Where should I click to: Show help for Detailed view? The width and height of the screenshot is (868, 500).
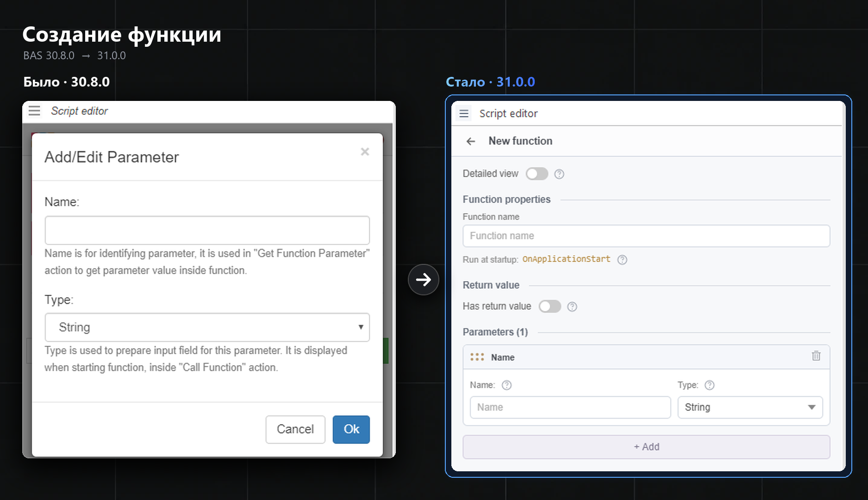559,174
